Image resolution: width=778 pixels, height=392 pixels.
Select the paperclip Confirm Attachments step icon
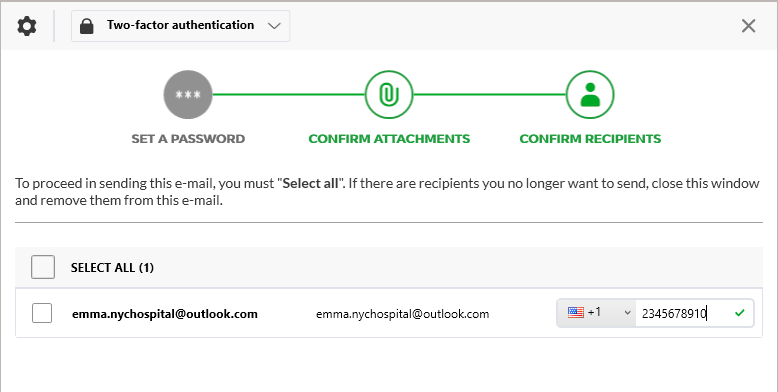(x=389, y=94)
